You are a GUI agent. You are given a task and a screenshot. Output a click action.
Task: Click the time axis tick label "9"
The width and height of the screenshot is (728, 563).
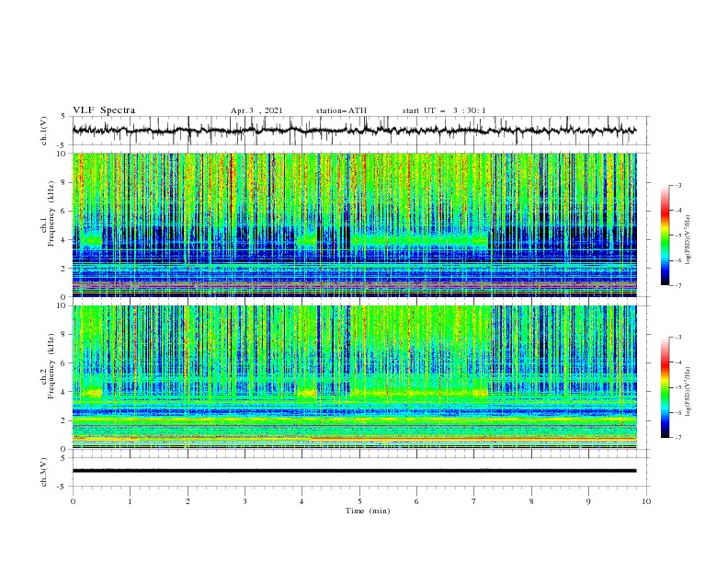pyautogui.click(x=588, y=501)
